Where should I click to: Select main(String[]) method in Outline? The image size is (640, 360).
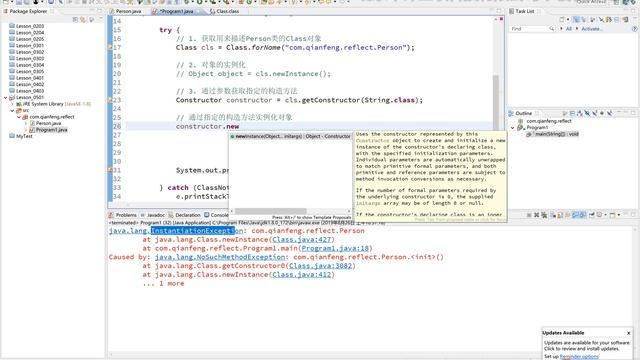552,134
